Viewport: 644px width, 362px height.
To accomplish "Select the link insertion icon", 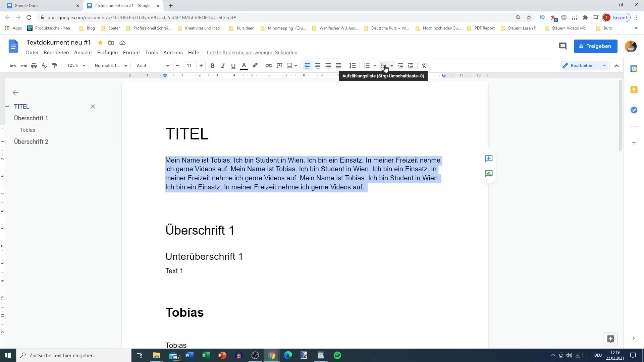I will pyautogui.click(x=269, y=65).
